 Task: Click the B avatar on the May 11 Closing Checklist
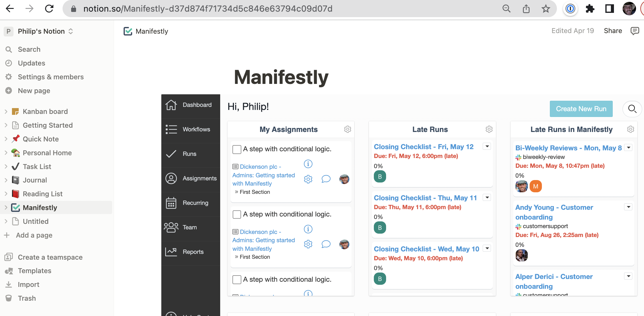coord(380,228)
